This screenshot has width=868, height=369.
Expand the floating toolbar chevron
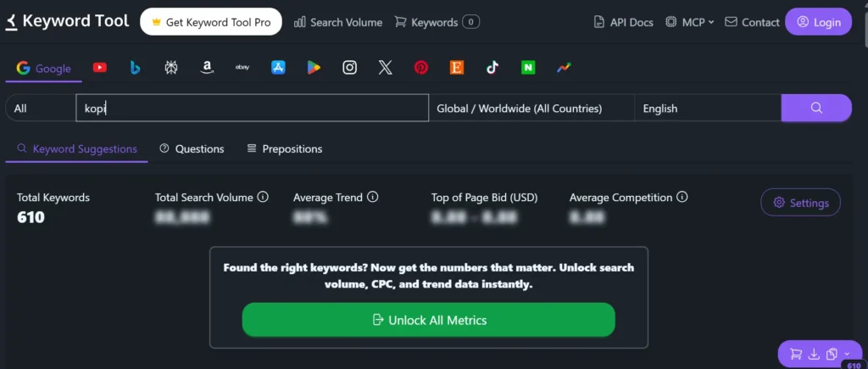847,354
